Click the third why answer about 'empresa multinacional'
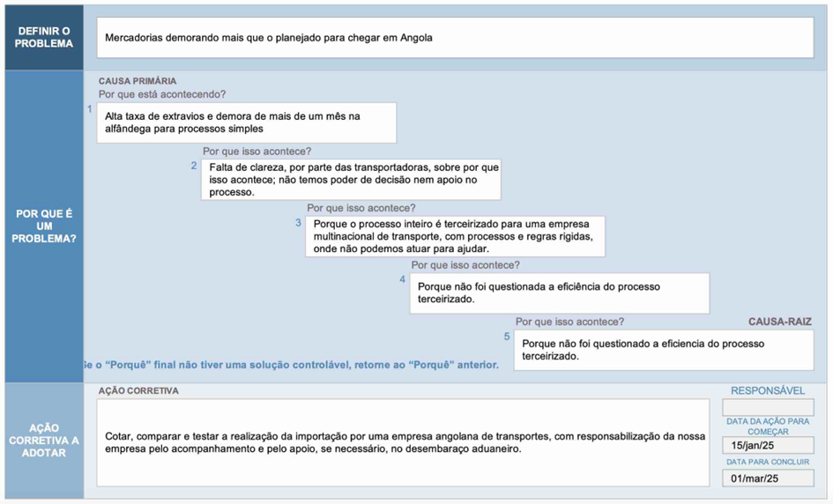 pos(455,236)
